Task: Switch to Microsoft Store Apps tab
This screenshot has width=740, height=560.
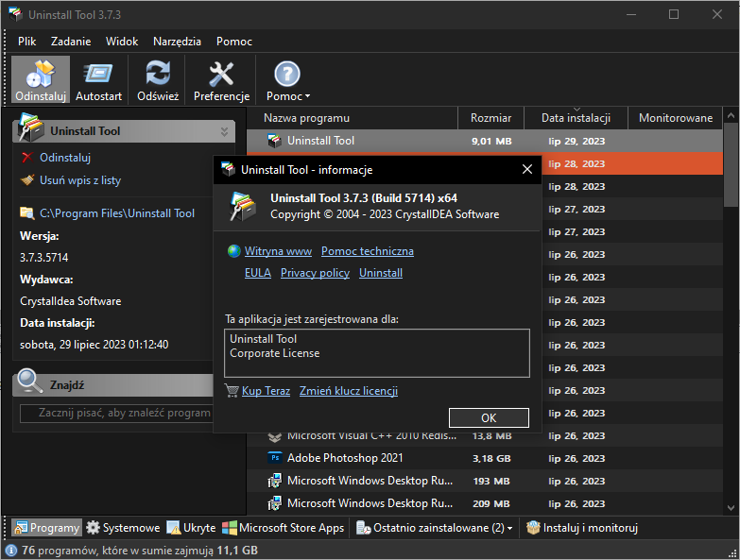Action: (284, 528)
